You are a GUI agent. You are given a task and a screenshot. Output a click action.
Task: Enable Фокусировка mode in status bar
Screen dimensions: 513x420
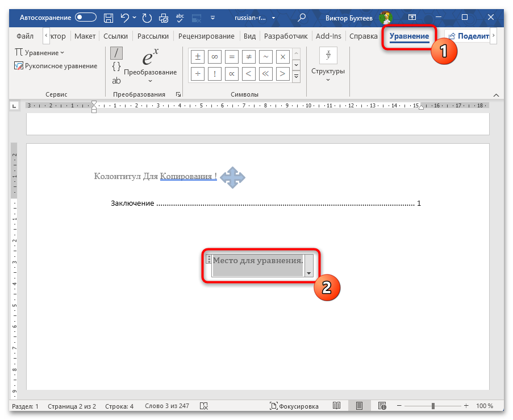pyautogui.click(x=294, y=406)
